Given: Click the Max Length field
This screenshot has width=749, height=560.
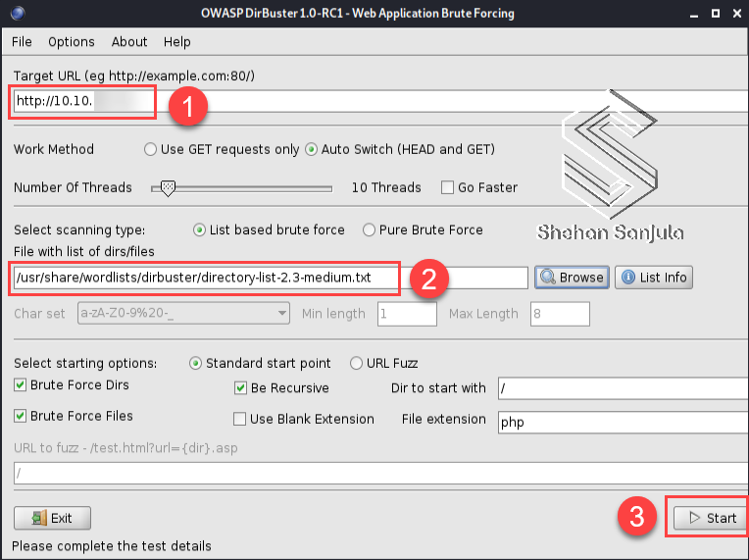Looking at the screenshot, I should pos(560,314).
